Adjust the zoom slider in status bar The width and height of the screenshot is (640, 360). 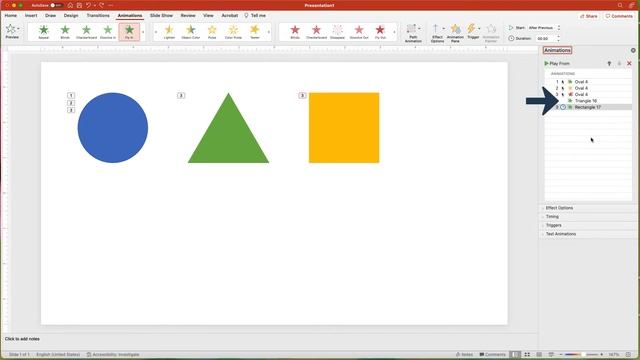(583, 354)
